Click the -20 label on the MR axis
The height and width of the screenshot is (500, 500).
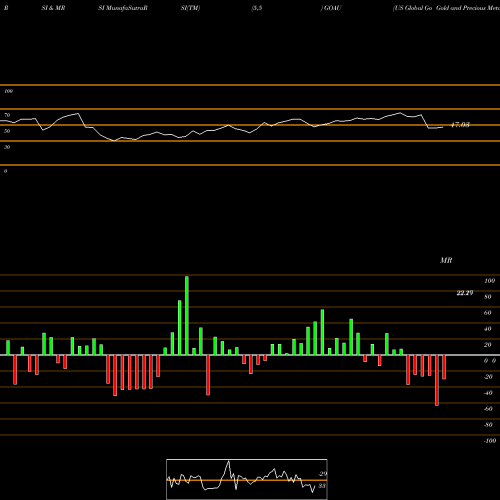pyautogui.click(x=488, y=377)
